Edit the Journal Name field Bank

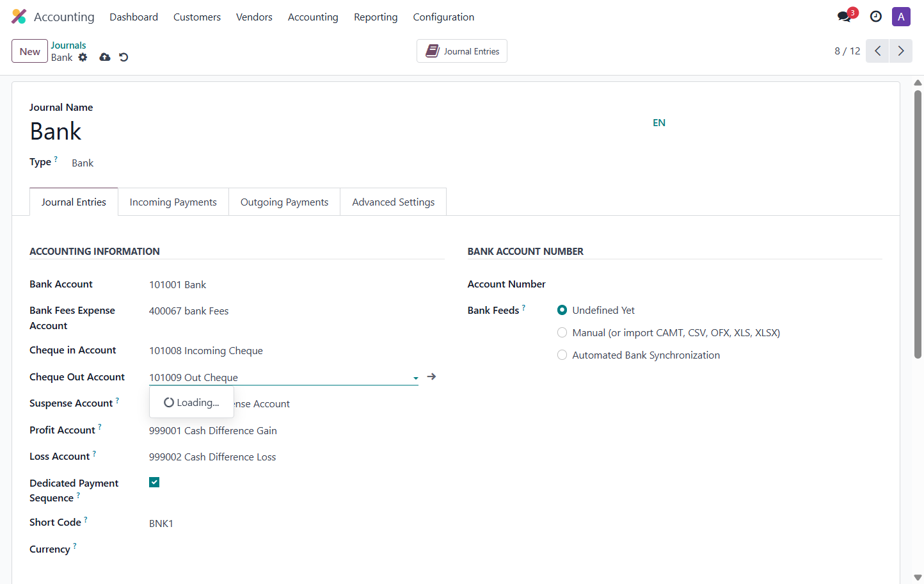(x=339, y=131)
